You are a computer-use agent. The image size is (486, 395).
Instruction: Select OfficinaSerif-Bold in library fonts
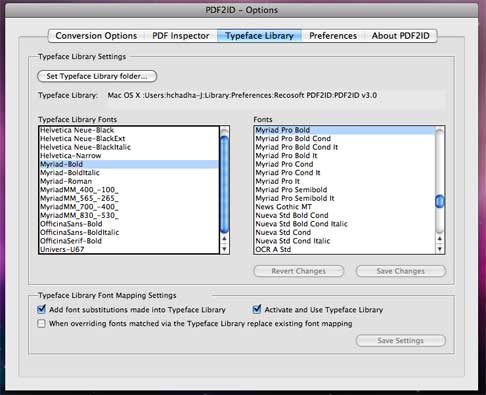click(x=129, y=241)
